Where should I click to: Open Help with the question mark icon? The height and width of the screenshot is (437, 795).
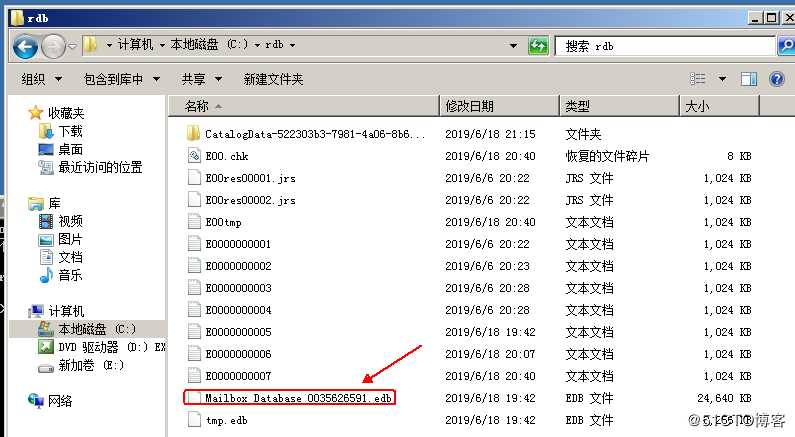click(777, 79)
